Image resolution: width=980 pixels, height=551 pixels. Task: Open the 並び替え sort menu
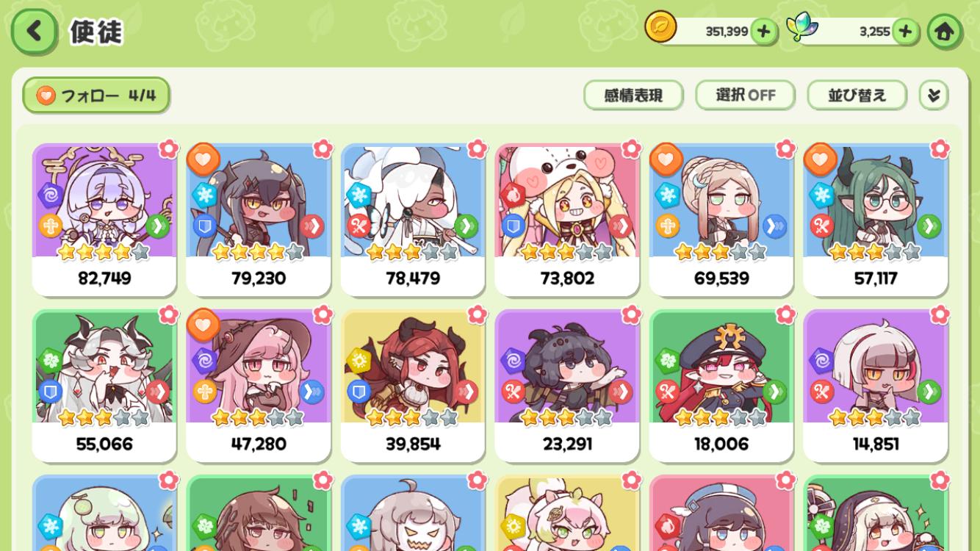857,95
